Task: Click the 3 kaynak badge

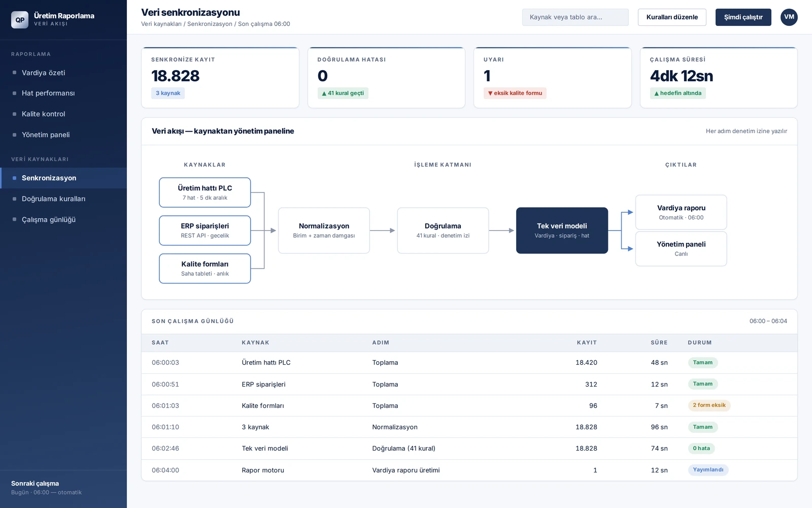Action: pos(168,93)
